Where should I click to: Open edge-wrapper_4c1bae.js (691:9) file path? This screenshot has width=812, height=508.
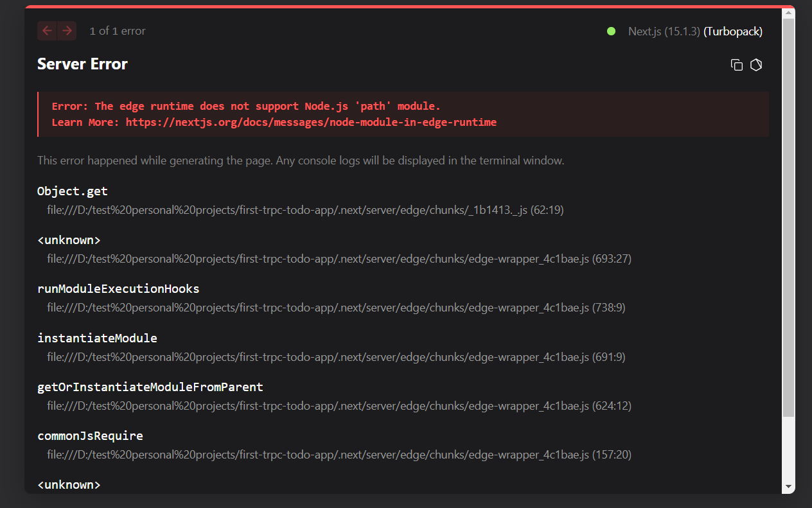click(336, 357)
